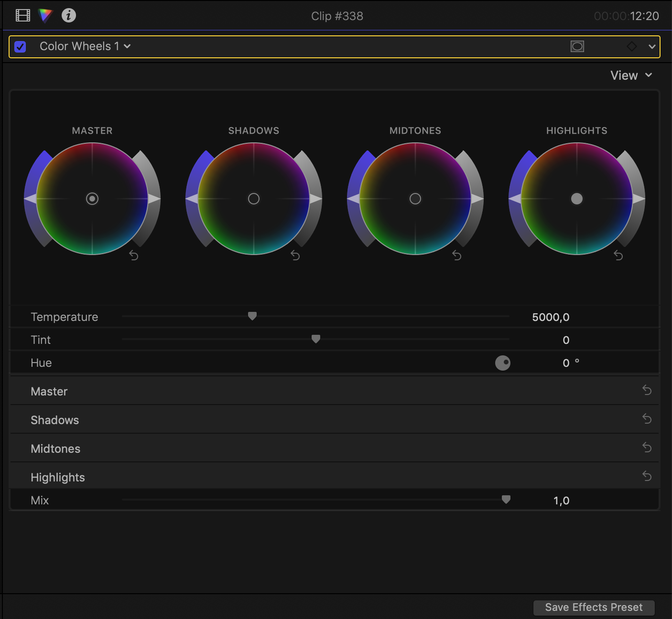Click the Highlights wheel center color puck
672x619 pixels.
click(577, 199)
